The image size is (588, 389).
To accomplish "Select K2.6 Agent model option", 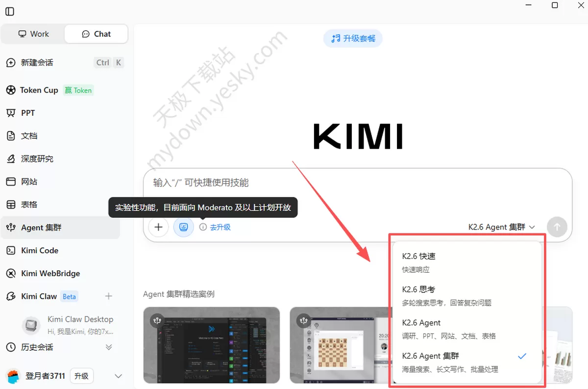I will [x=468, y=329].
